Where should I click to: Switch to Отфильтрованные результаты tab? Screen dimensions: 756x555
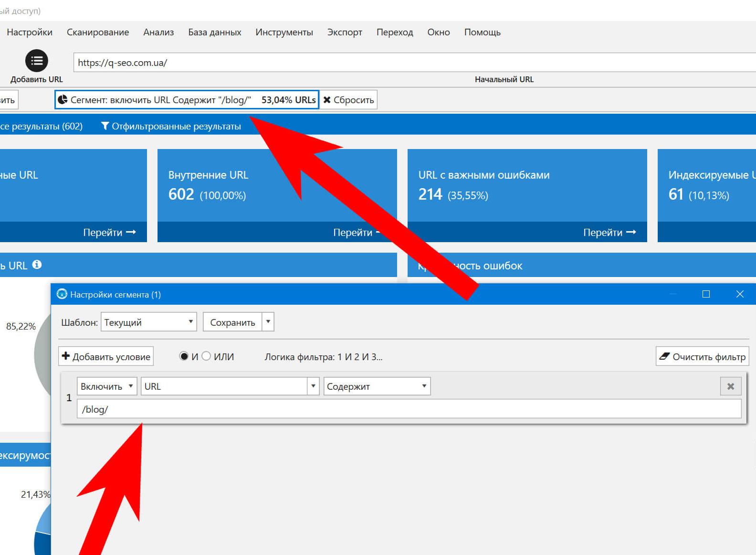tap(171, 126)
